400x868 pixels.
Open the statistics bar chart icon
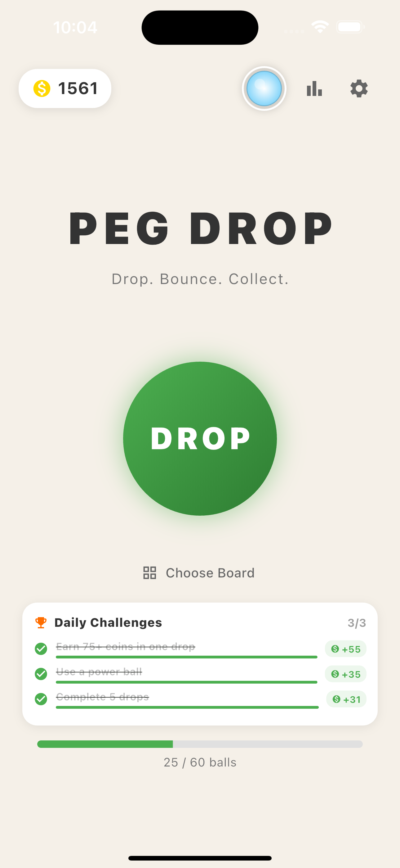point(314,88)
